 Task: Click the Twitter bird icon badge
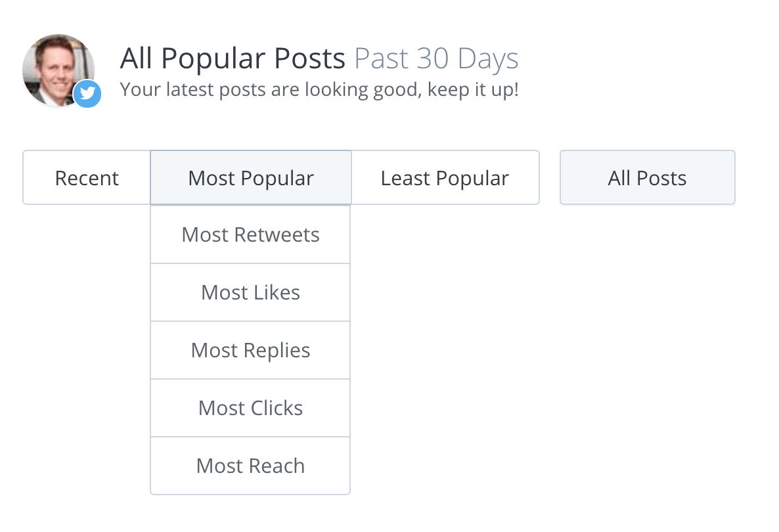pyautogui.click(x=87, y=94)
